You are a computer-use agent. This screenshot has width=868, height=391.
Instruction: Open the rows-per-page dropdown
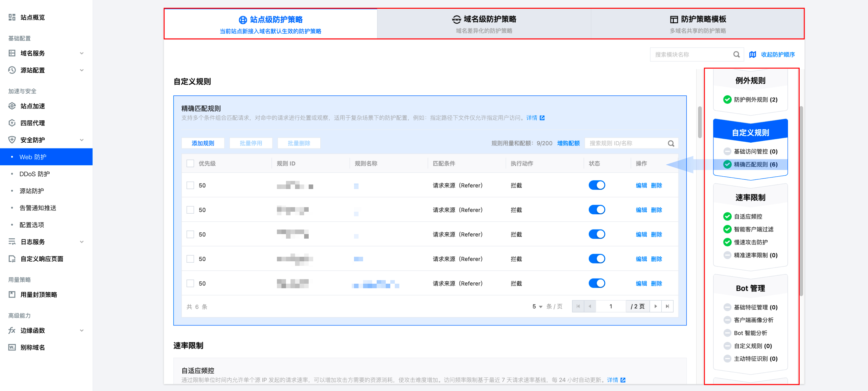tap(537, 306)
